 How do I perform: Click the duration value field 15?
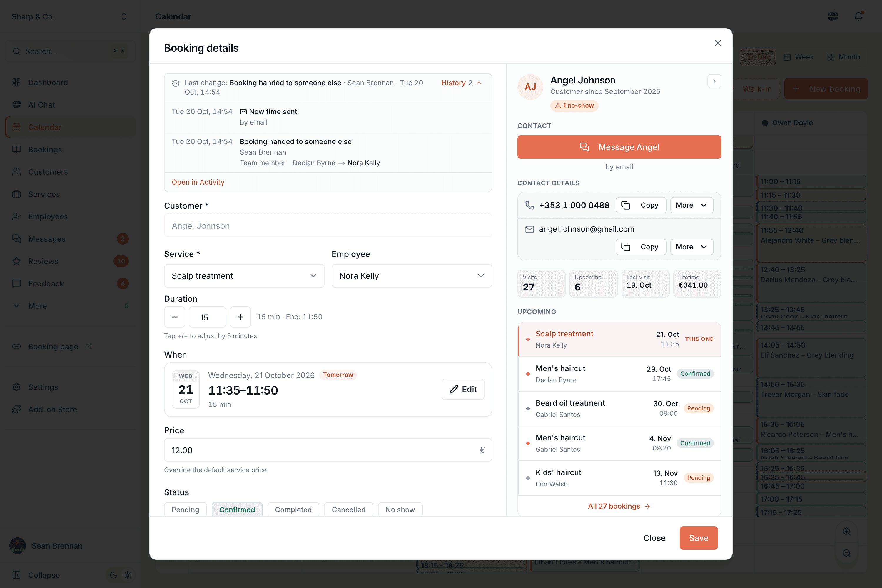[207, 317]
